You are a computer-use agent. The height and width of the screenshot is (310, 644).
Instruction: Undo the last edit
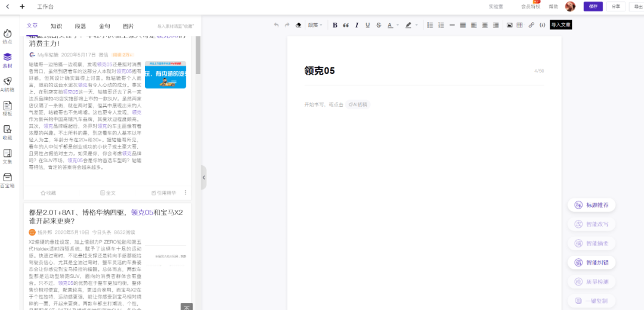coord(276,25)
